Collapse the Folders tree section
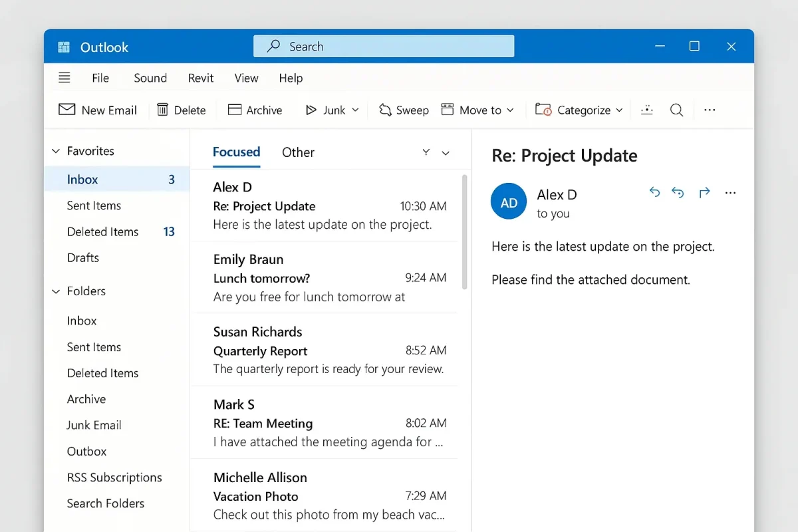This screenshot has width=798, height=532. [56, 291]
